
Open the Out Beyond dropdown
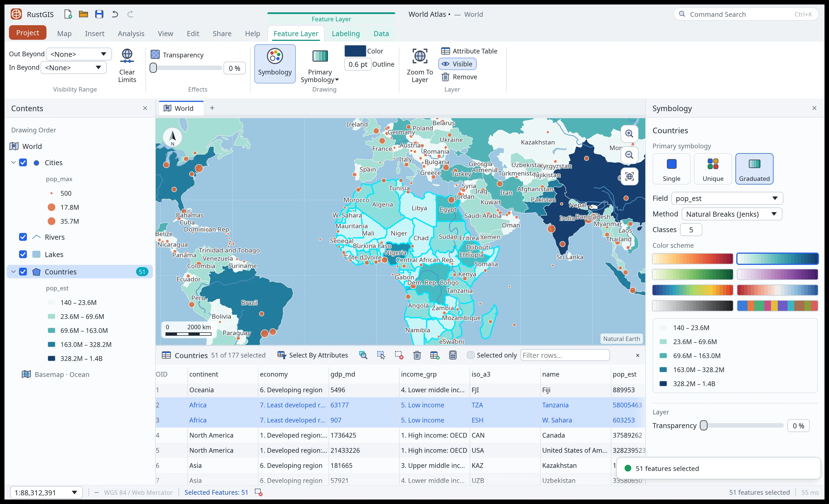tap(79, 54)
